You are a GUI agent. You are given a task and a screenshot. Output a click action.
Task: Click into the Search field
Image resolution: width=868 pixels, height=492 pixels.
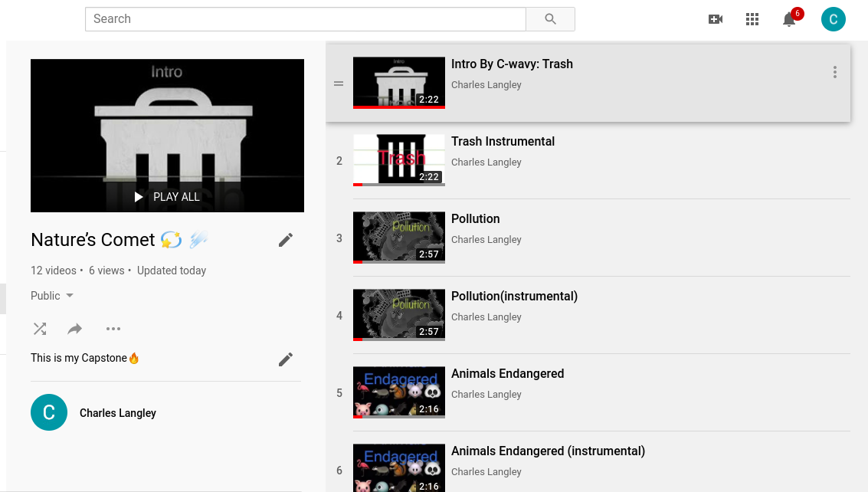coord(305,19)
